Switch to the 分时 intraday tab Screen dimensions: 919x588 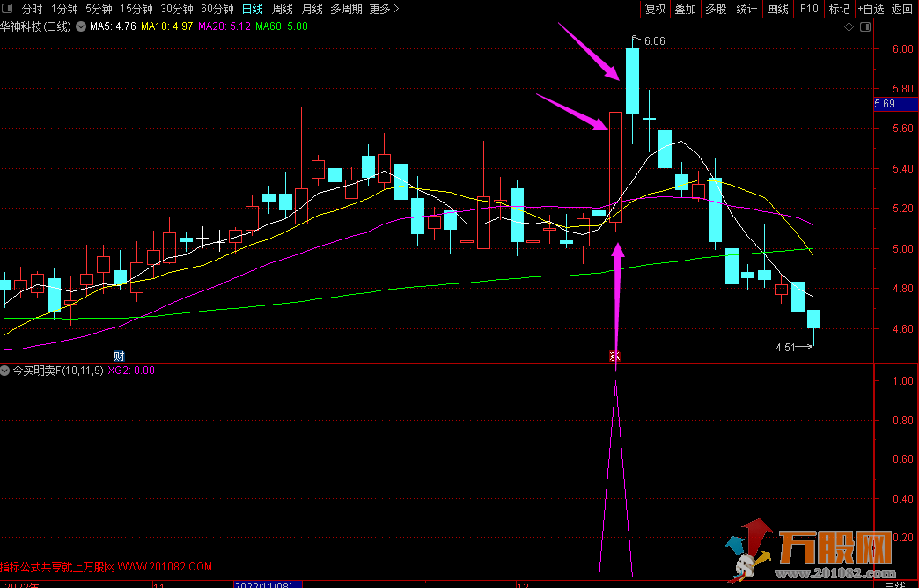click(x=32, y=9)
